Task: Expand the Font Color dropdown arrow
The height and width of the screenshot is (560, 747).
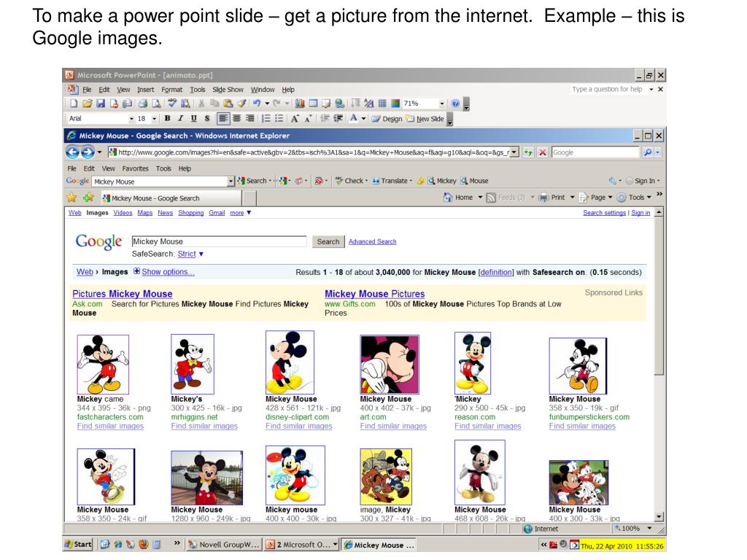Action: (x=363, y=119)
